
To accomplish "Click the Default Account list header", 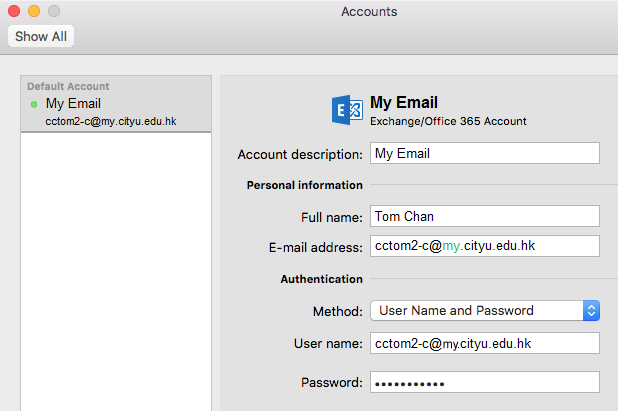I will (x=68, y=87).
